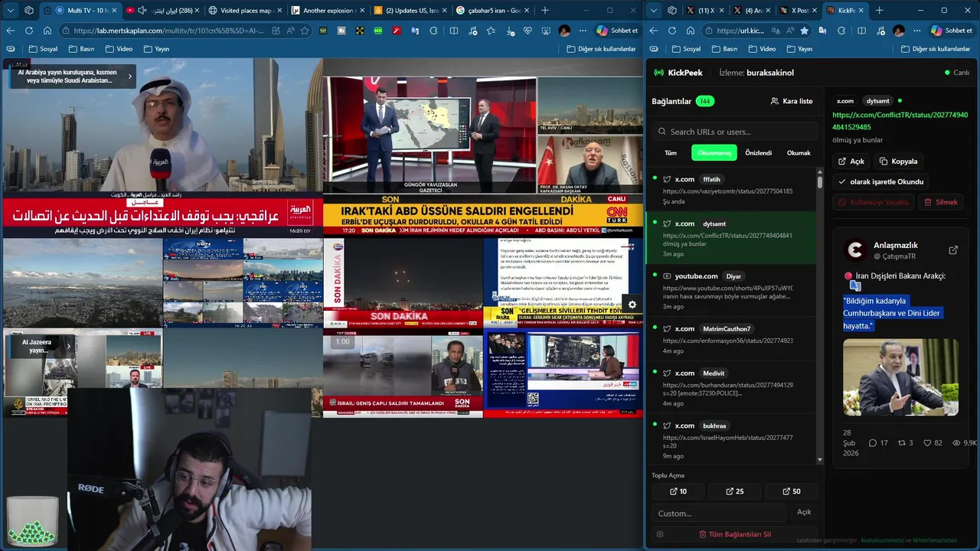980x551 pixels.
Task: Click the Açık button beside Custom field
Action: (804, 512)
